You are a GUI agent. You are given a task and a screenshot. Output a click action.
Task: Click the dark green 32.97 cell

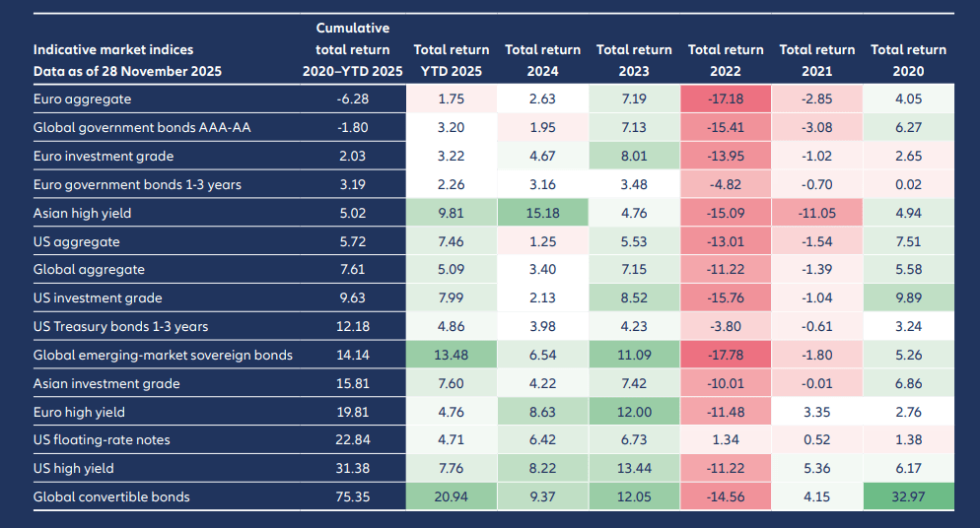pyautogui.click(x=908, y=497)
